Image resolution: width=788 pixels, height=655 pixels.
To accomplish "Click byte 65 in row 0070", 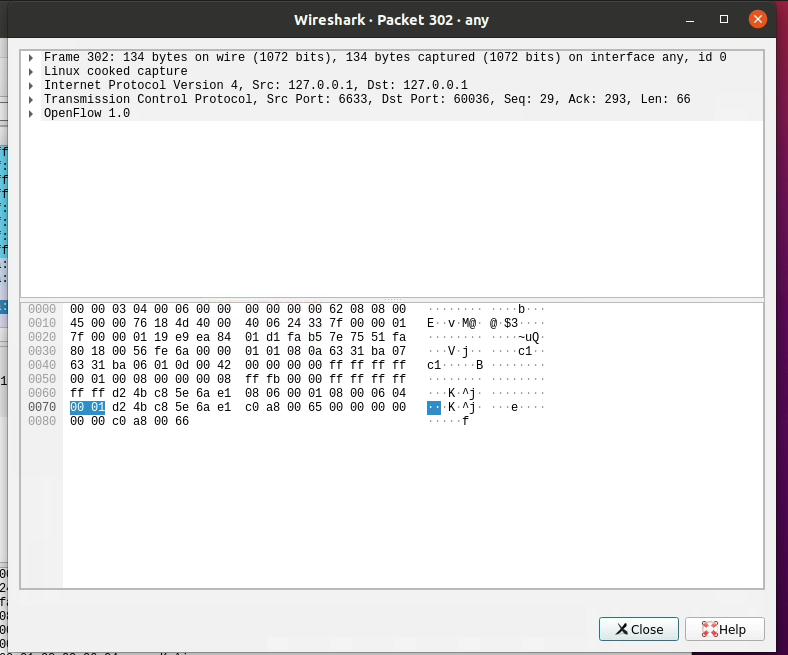I will (315, 407).
